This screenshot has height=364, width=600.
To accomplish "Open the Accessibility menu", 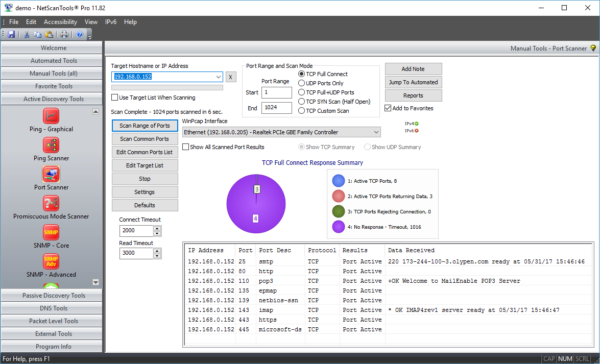I will pyautogui.click(x=60, y=22).
